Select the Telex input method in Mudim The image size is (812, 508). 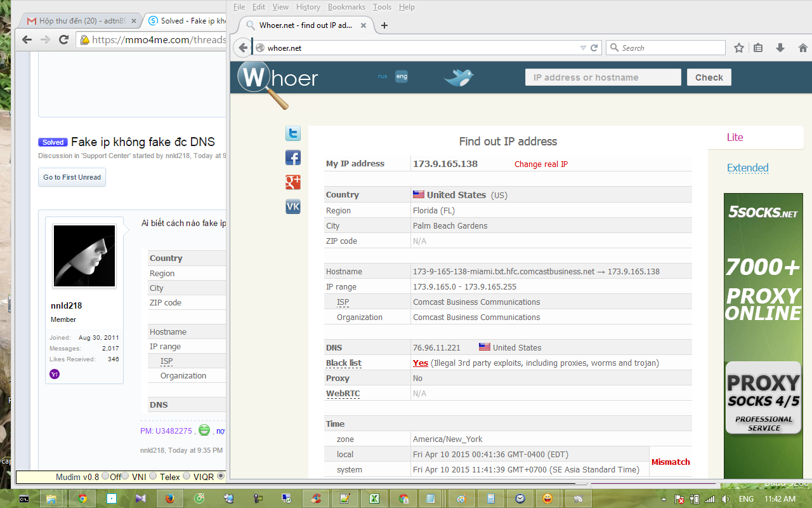(x=154, y=476)
